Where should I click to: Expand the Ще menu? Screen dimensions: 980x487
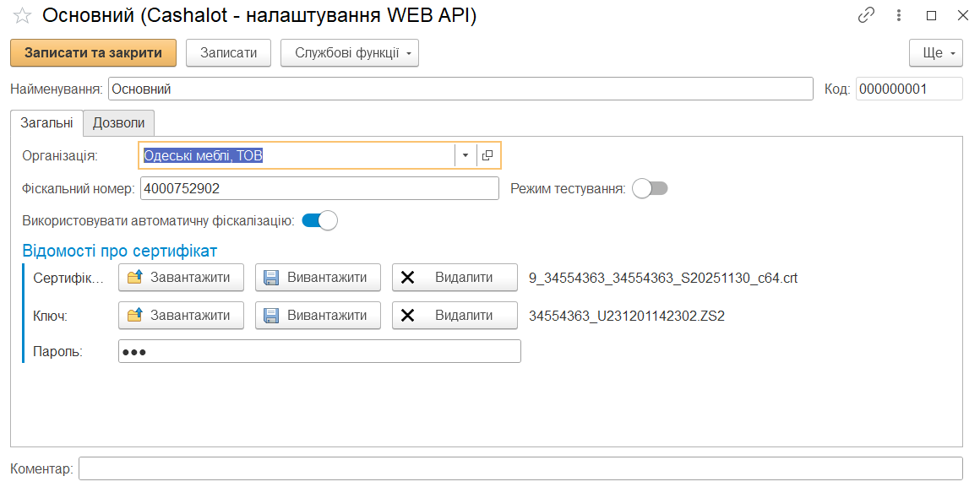936,52
